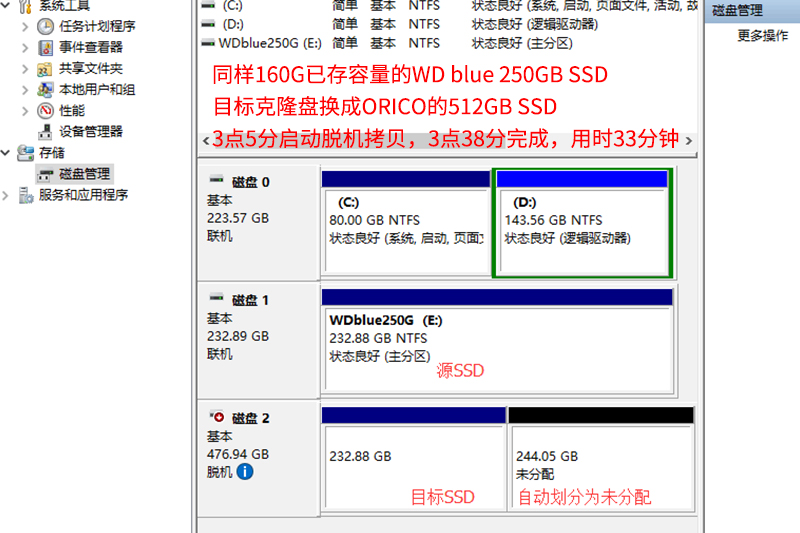Click the Storage (存储) icon
This screenshot has height=533, width=800.
pyautogui.click(x=26, y=153)
